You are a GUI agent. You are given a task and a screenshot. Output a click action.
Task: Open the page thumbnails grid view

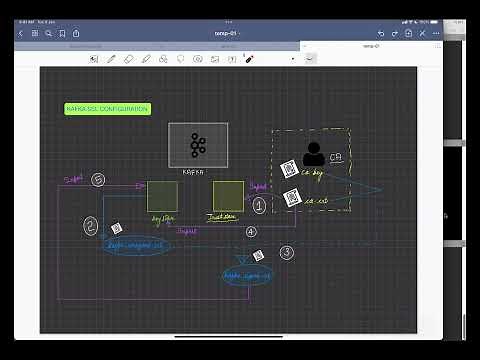[35, 33]
